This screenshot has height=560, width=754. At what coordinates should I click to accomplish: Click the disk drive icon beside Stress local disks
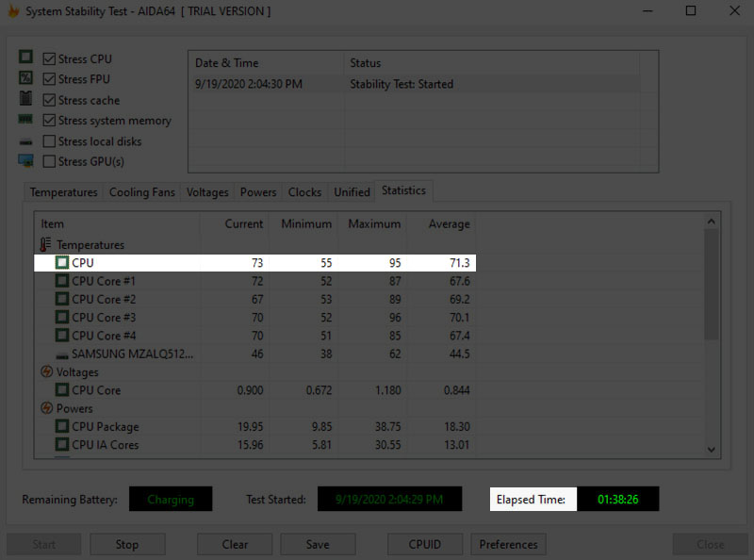[x=26, y=142]
